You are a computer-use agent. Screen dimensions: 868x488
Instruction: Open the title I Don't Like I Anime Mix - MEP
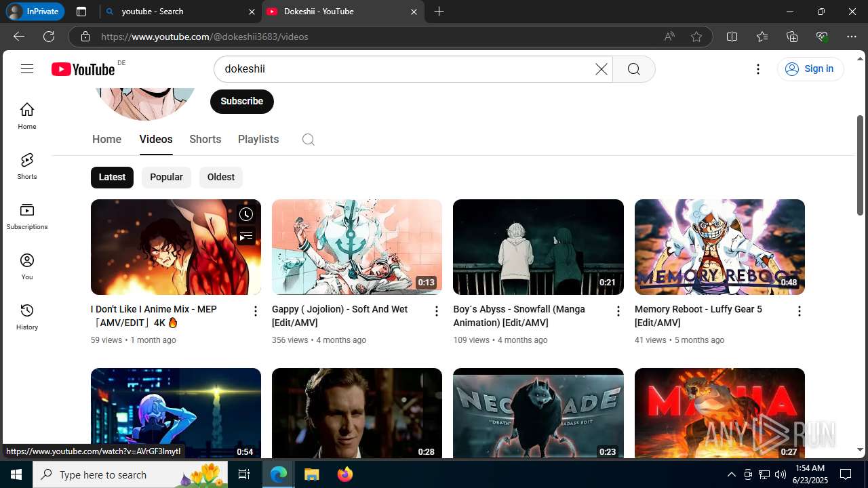tap(154, 316)
